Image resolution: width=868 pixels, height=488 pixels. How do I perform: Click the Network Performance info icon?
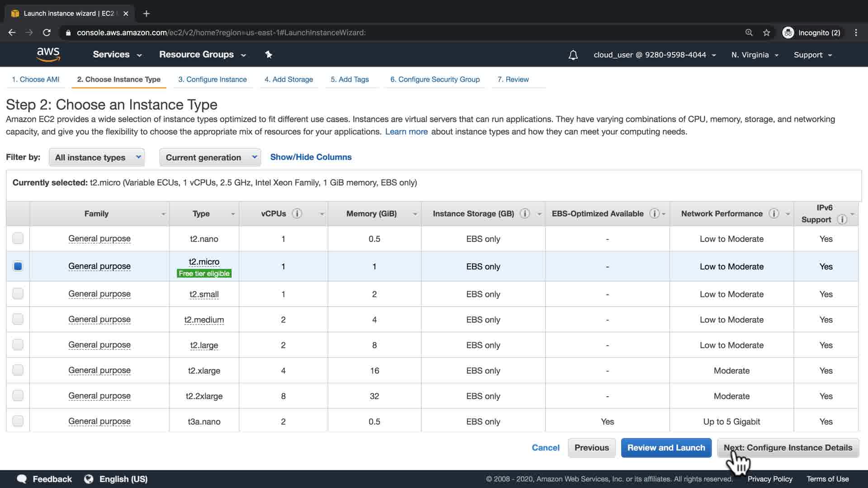click(x=774, y=214)
